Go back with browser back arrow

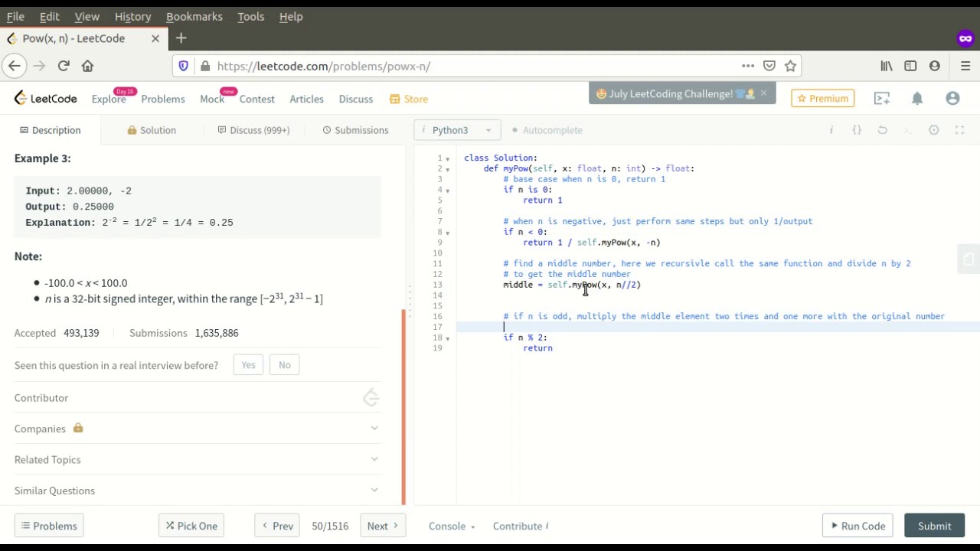coord(15,66)
